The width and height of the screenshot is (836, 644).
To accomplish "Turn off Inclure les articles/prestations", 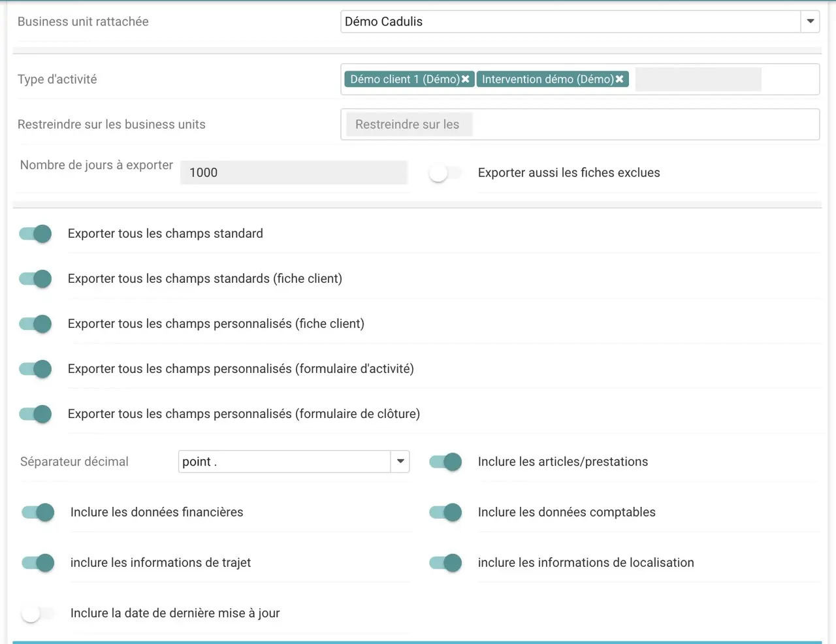I will [445, 462].
